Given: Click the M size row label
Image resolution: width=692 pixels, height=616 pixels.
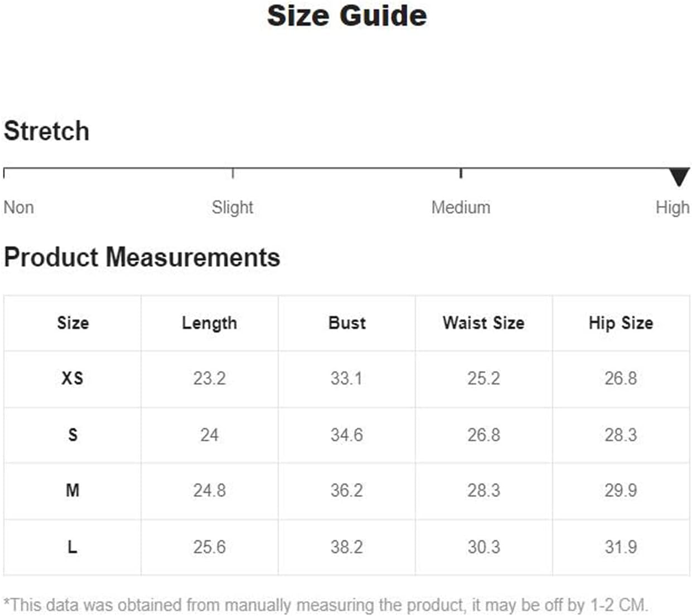Looking at the screenshot, I should (x=72, y=491).
